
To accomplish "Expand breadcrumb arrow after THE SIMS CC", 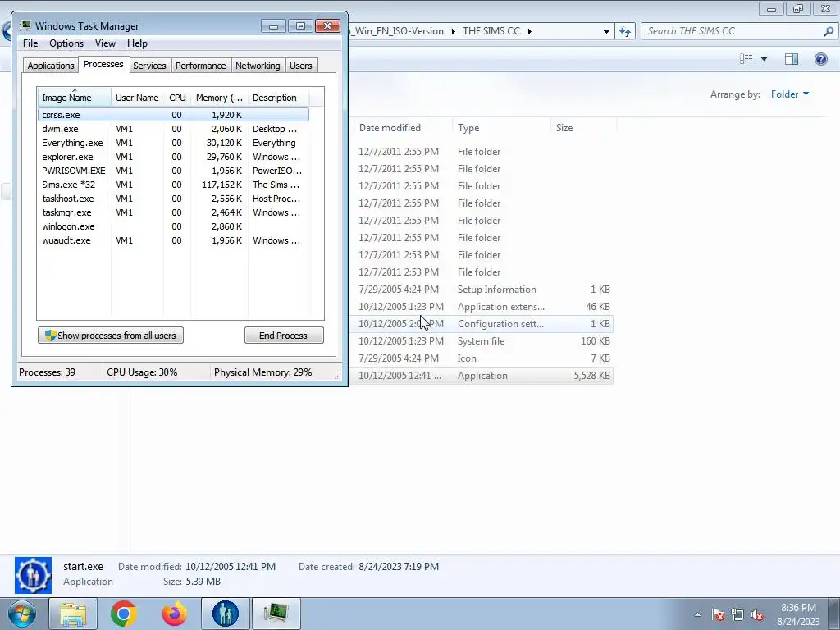I will tap(529, 31).
